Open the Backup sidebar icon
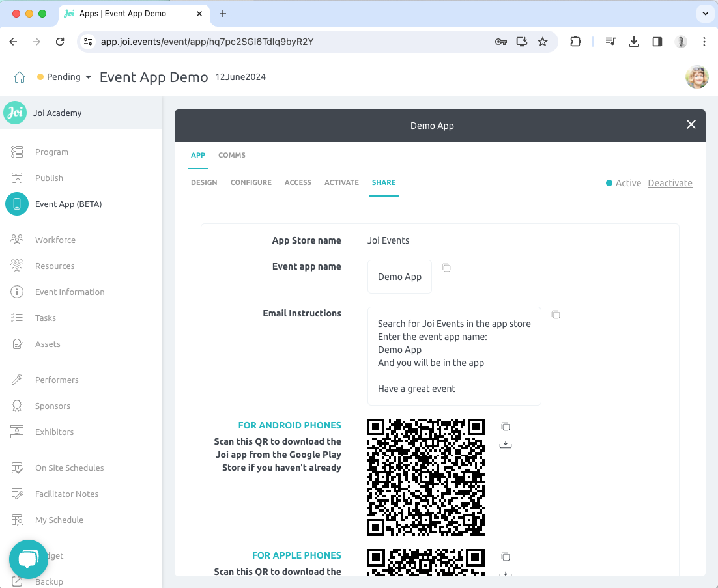Image resolution: width=718 pixels, height=588 pixels. click(x=17, y=581)
